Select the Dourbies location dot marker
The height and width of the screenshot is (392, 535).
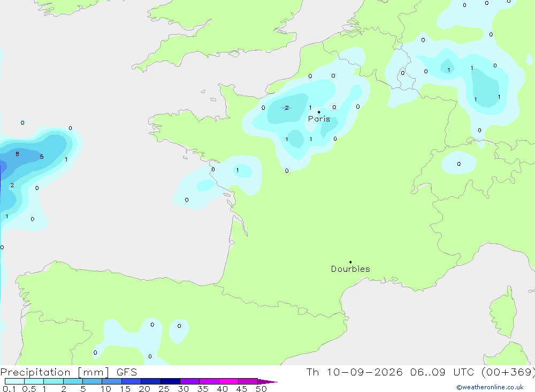click(x=350, y=262)
